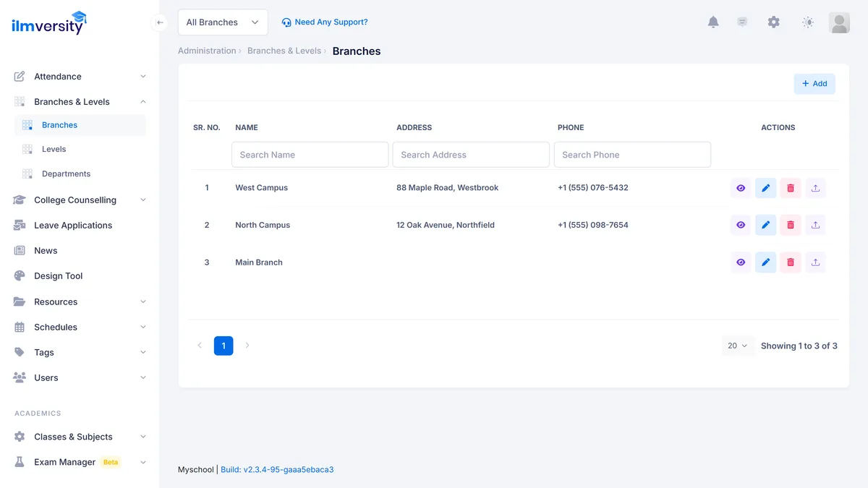
Task: Export West Campus with upload icon
Action: pyautogui.click(x=815, y=188)
